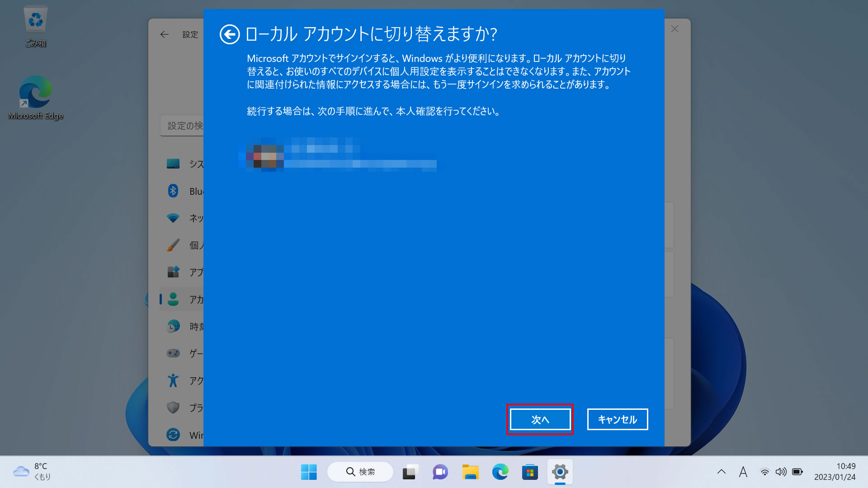Focus the Settings search field
Screen dimensions: 868x488
(182, 126)
